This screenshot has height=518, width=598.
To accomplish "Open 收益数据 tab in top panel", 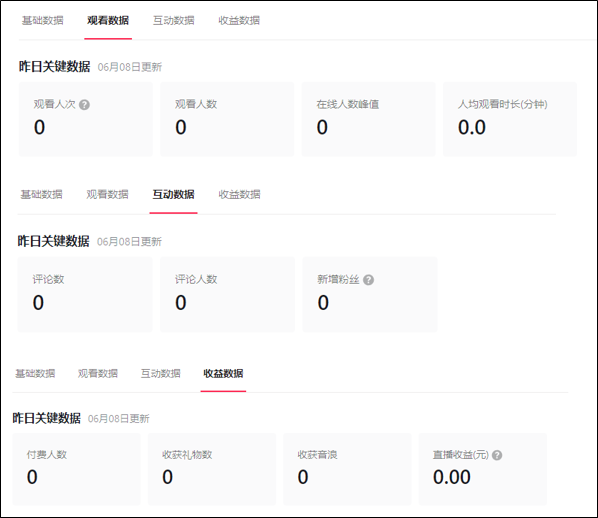I will [x=239, y=20].
